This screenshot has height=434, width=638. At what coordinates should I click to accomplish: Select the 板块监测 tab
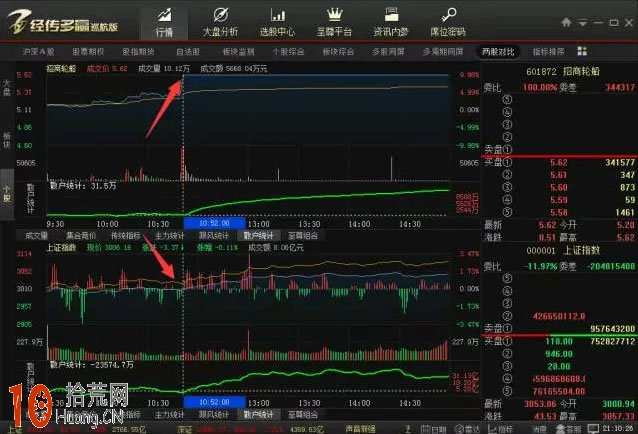[238, 52]
